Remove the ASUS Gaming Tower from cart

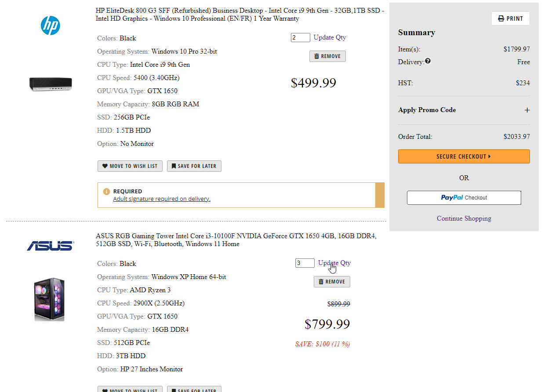tap(332, 282)
